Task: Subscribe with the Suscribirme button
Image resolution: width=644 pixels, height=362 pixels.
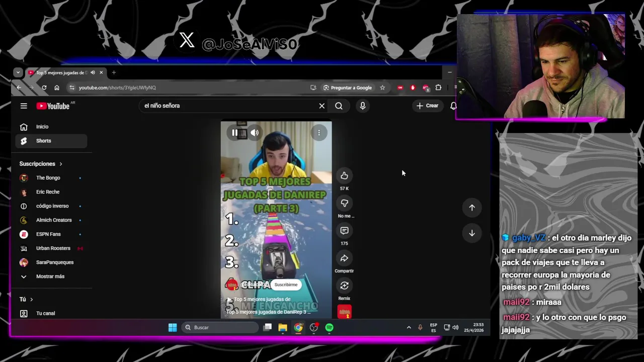Action: pos(286,285)
